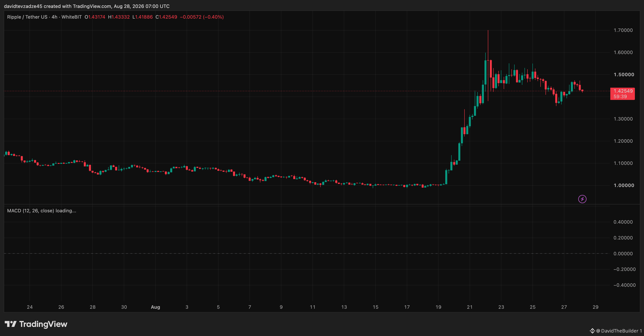Screen dimensions: 644x336
Task: Click the 1.50000 price axis label
Action: tap(624, 75)
